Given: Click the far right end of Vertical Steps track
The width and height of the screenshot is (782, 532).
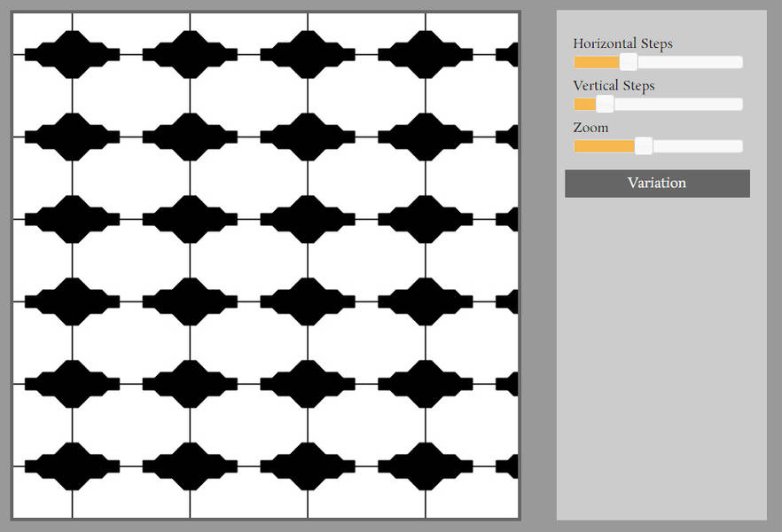Looking at the screenshot, I should tap(739, 105).
